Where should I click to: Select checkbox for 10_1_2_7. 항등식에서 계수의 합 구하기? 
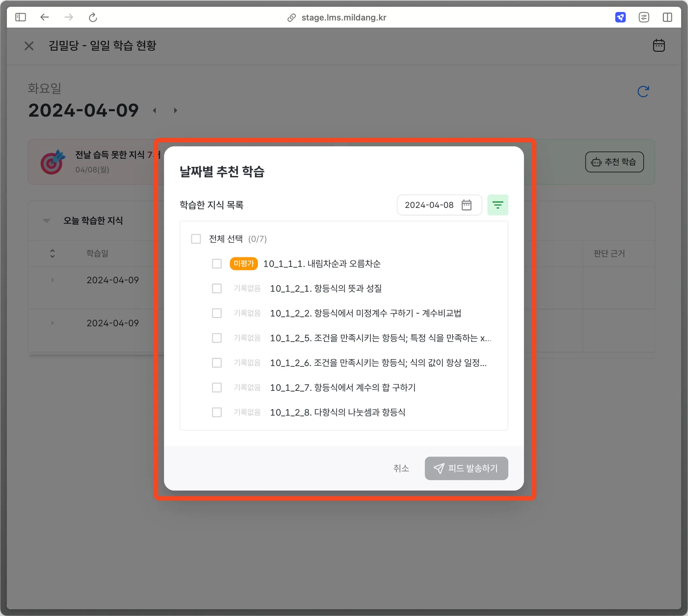217,388
